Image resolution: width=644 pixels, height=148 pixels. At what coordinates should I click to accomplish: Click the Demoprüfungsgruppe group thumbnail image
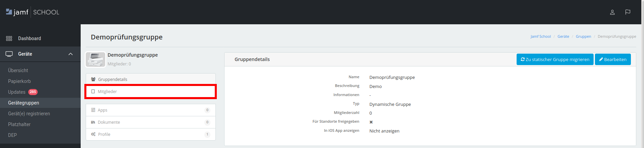coord(95,60)
